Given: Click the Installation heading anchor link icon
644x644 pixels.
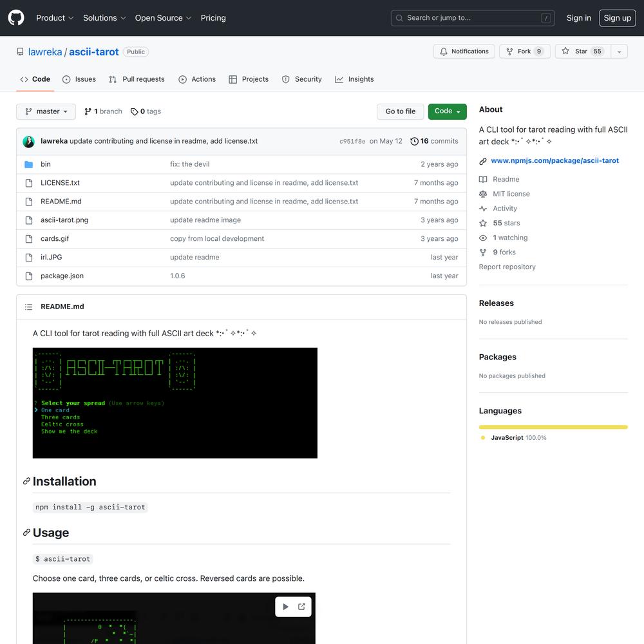Looking at the screenshot, I should click(x=26, y=481).
